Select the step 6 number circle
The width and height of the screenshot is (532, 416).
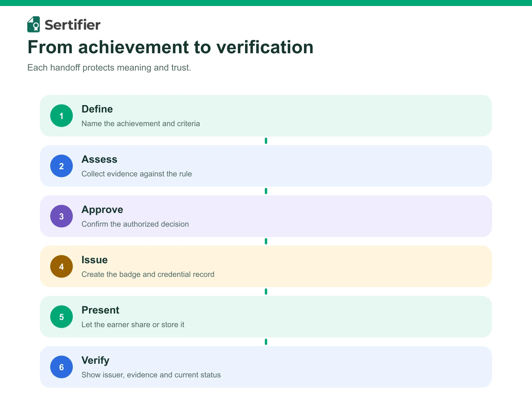[x=62, y=367]
